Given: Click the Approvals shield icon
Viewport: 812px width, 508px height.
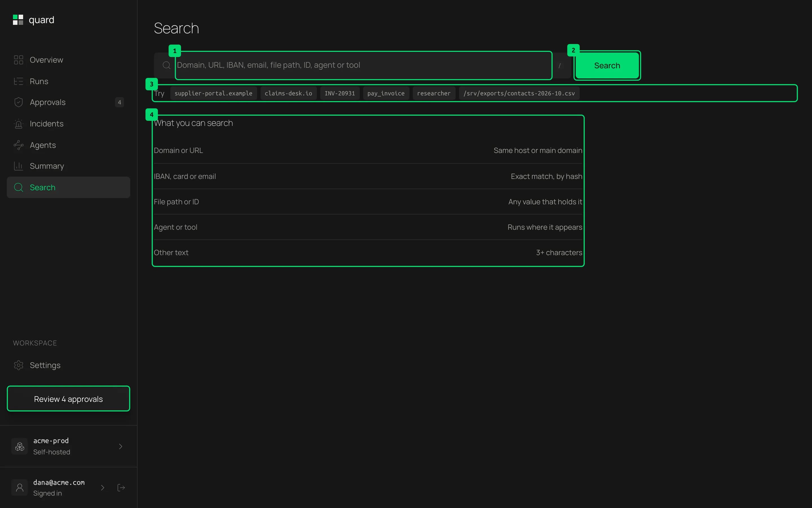Looking at the screenshot, I should 18,102.
